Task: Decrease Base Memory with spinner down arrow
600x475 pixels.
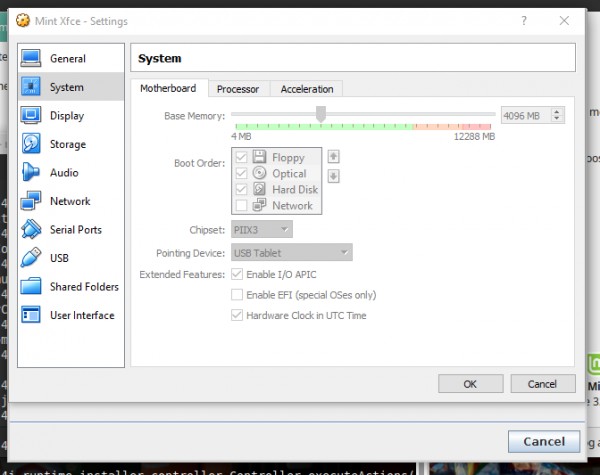Action: pyautogui.click(x=557, y=118)
